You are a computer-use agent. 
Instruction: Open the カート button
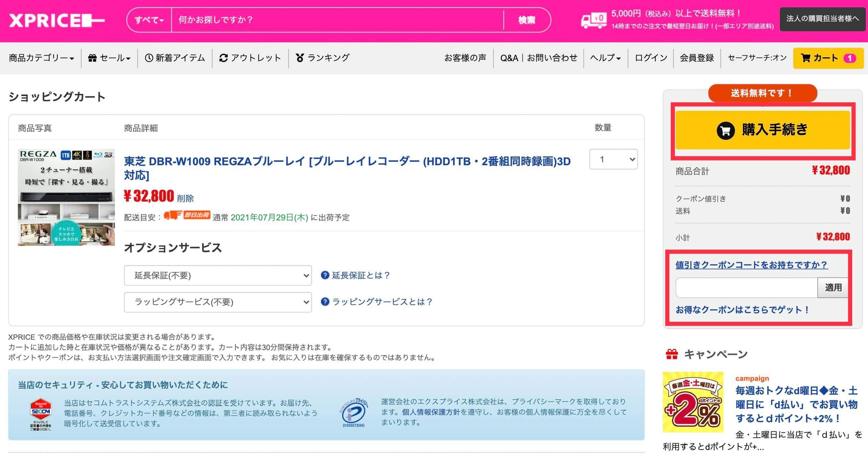point(828,58)
